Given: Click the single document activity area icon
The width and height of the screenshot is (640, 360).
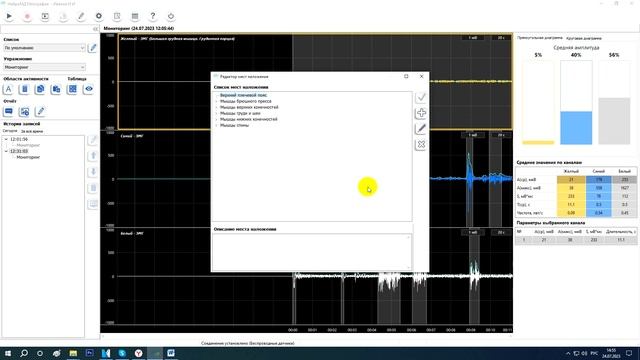Looking at the screenshot, I should (24, 89).
